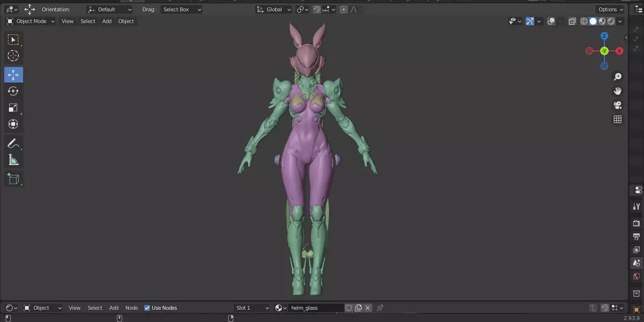The height and width of the screenshot is (322, 644).
Task: Switch to material preview shading
Action: tap(602, 21)
